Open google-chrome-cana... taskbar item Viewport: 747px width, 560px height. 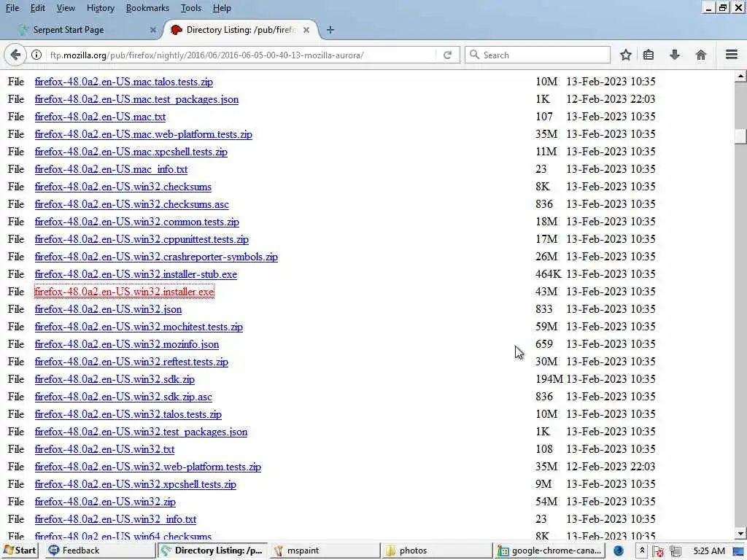click(550, 551)
